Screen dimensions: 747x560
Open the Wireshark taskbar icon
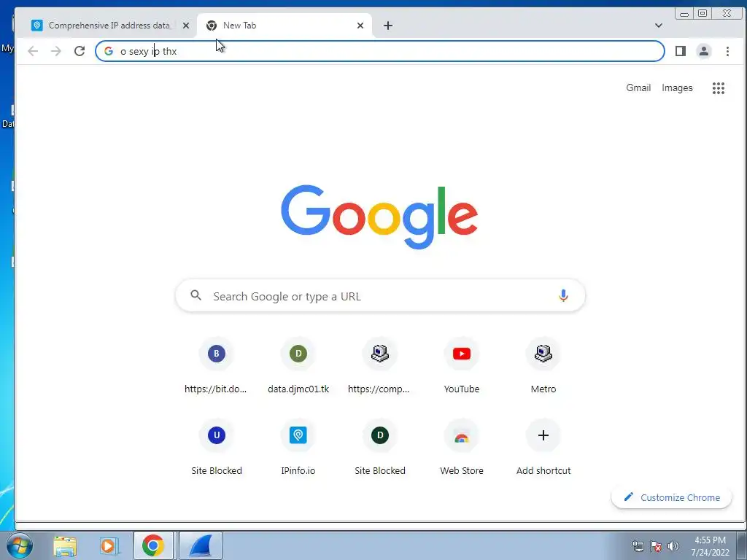pos(201,545)
